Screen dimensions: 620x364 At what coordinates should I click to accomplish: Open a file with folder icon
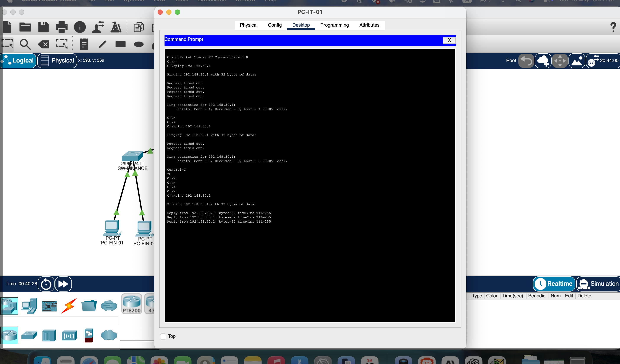point(25,27)
